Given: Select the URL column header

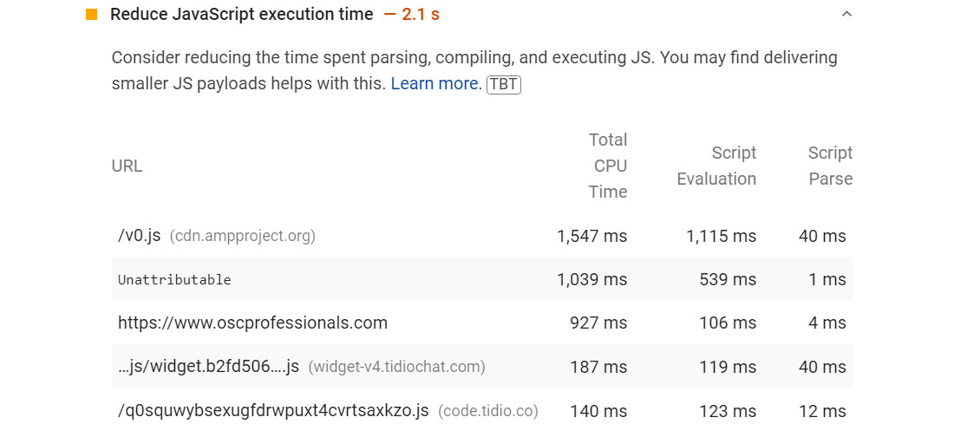Looking at the screenshot, I should coord(127,166).
